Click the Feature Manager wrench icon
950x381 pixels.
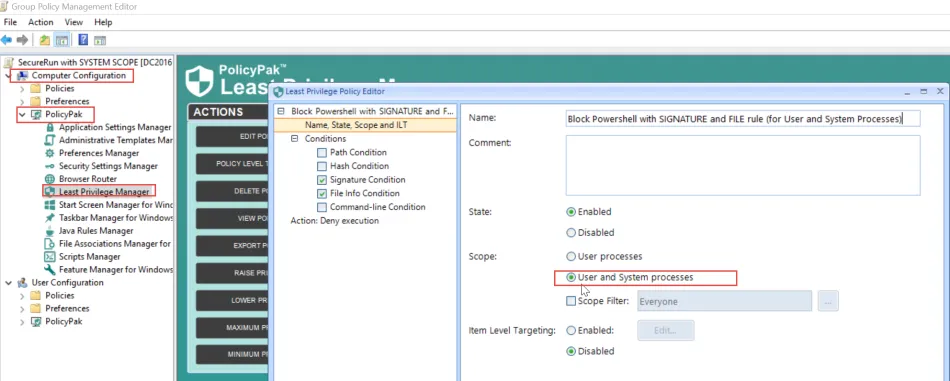click(x=50, y=270)
